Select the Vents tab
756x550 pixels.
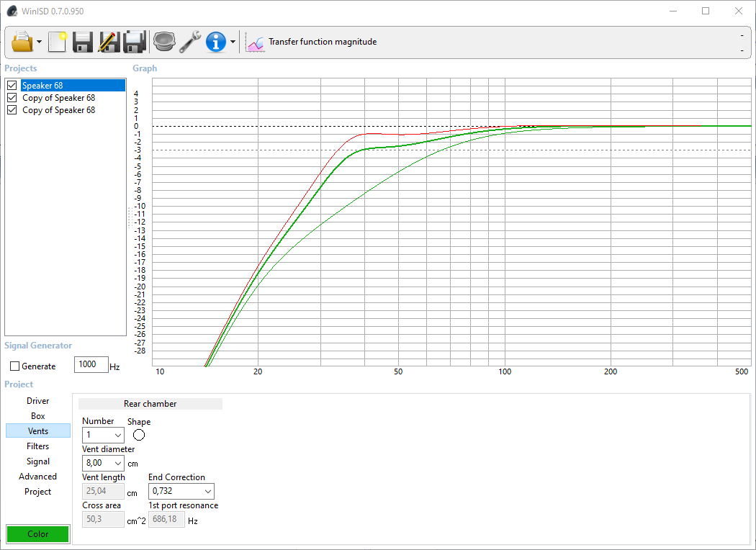coord(38,431)
